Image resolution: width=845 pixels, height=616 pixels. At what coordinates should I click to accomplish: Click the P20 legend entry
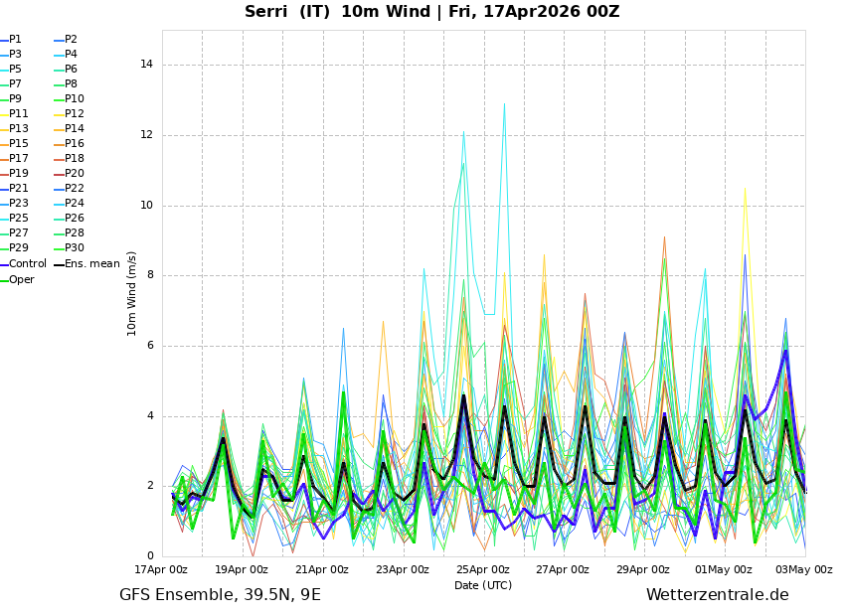click(75, 174)
